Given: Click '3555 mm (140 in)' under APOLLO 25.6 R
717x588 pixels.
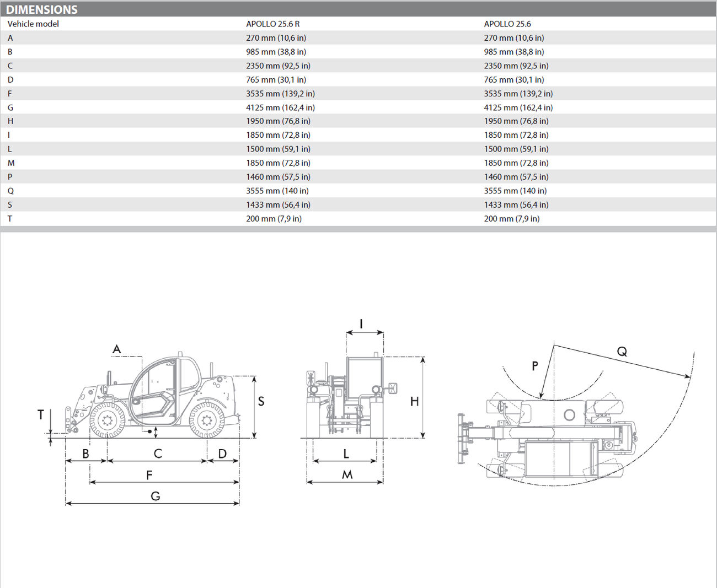Looking at the screenshot, I should pyautogui.click(x=277, y=191).
